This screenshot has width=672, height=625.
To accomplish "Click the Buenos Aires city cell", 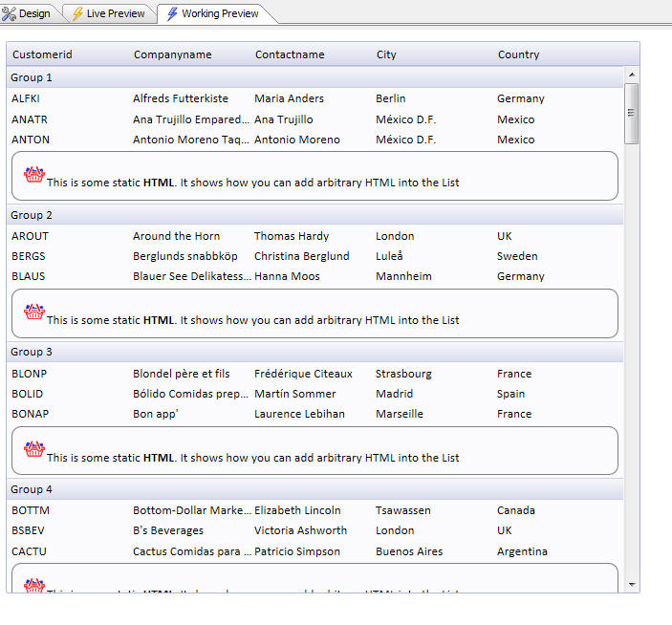I will pos(409,551).
